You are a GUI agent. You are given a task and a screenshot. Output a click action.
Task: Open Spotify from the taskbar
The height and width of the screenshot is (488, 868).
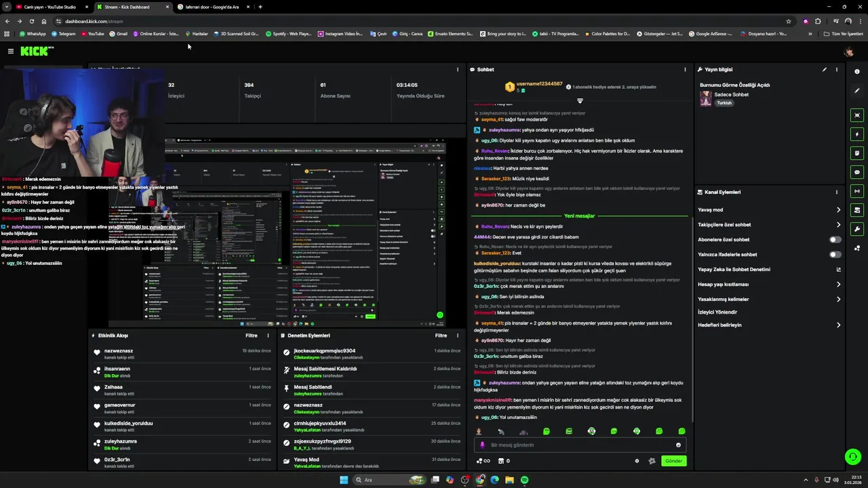(x=524, y=480)
